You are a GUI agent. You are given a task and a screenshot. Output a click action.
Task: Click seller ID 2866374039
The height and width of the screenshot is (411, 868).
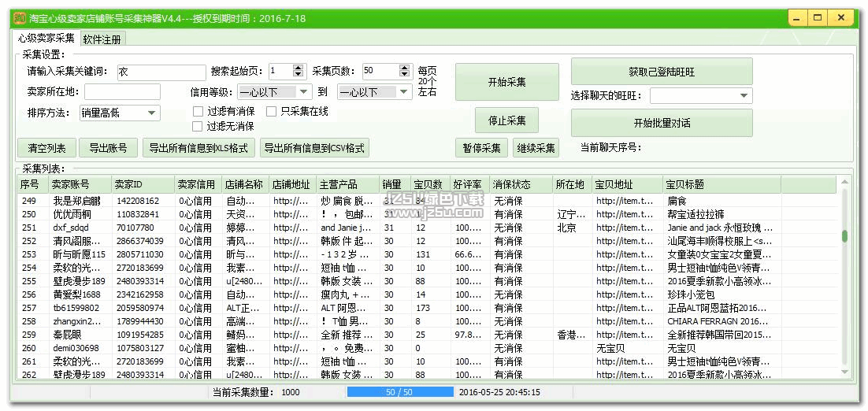(x=140, y=241)
